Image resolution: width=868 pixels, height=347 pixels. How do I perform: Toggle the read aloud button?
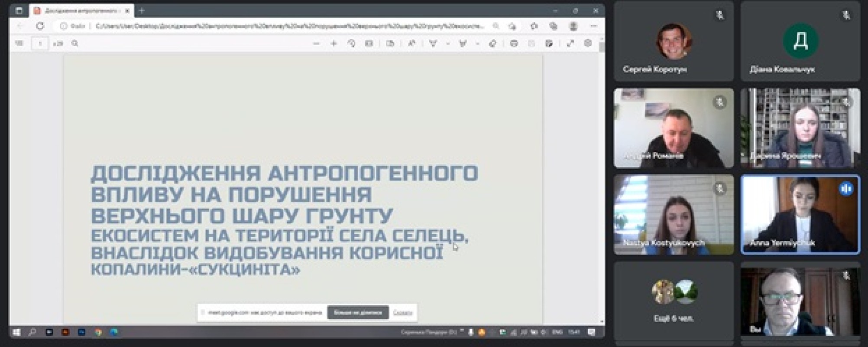411,43
